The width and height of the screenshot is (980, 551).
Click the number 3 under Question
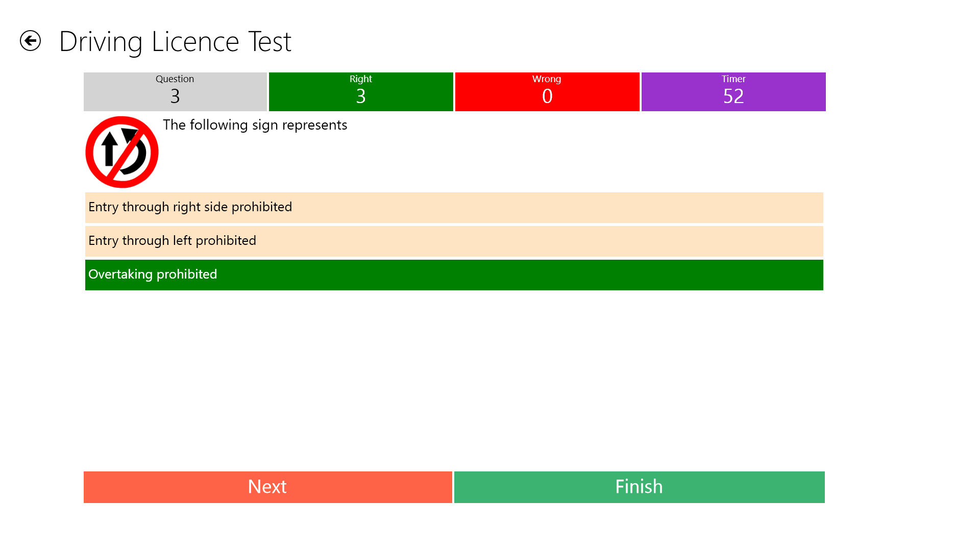(x=175, y=96)
